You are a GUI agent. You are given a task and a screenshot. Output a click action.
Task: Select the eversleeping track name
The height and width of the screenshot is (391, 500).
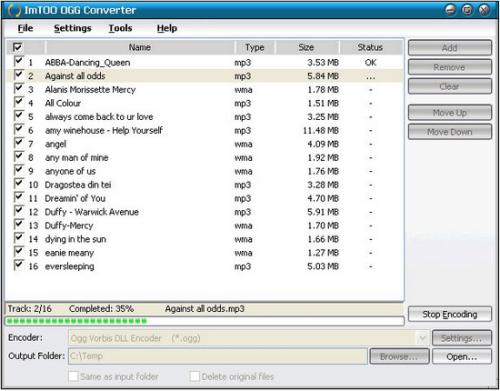point(69,266)
